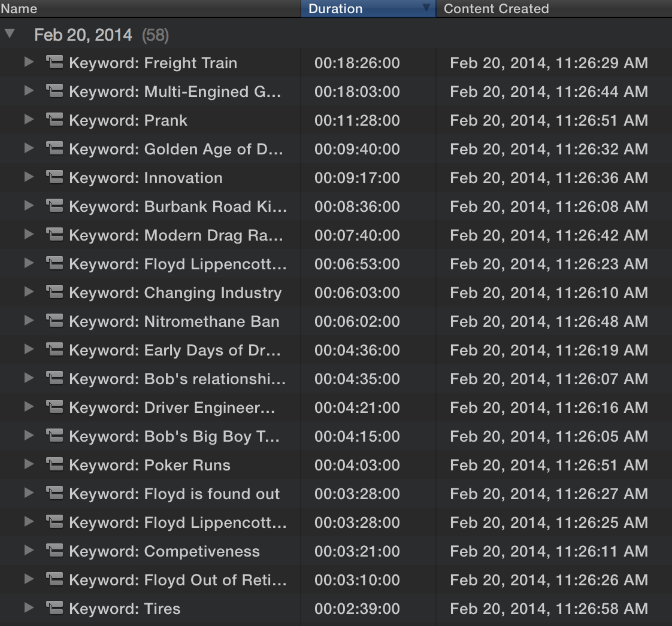Click the "Keyword: Floyd Out of Reti…" name
672x626 pixels.
point(178,580)
